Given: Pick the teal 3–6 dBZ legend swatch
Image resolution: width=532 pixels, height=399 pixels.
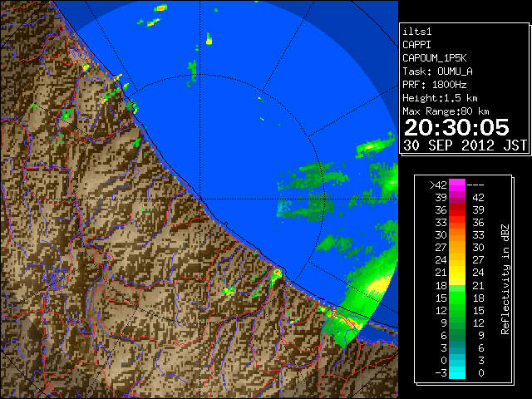Looking at the screenshot, I should 457,347.
